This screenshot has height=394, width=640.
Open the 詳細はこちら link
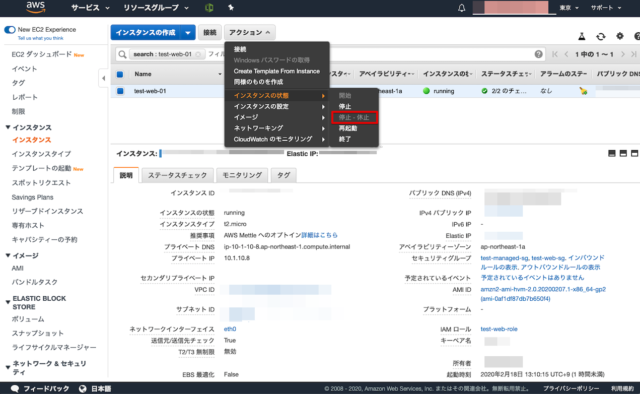tap(319, 235)
